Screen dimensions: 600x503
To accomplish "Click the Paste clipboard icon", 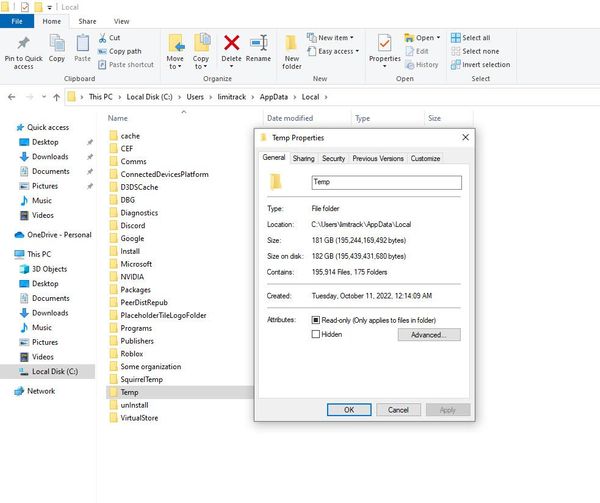I will tap(82, 43).
